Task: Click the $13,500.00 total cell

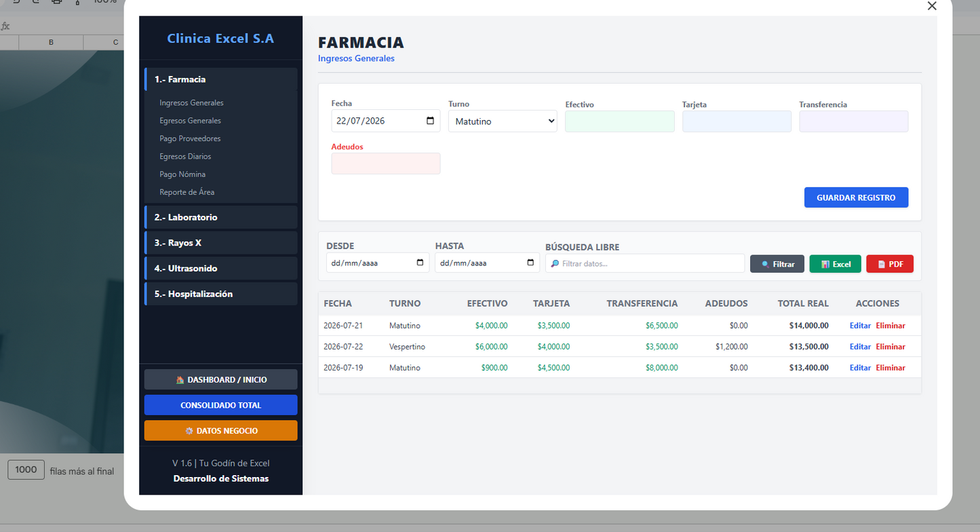Action: (809, 347)
